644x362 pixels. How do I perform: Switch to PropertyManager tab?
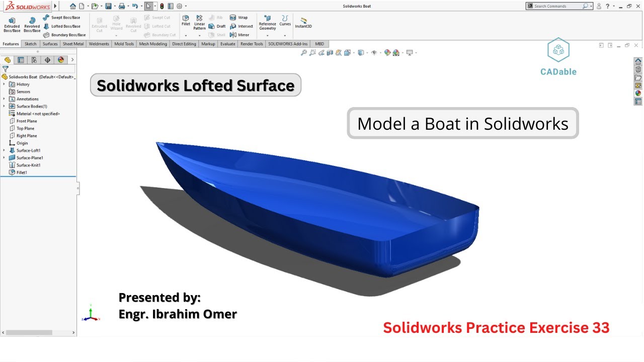(21, 60)
